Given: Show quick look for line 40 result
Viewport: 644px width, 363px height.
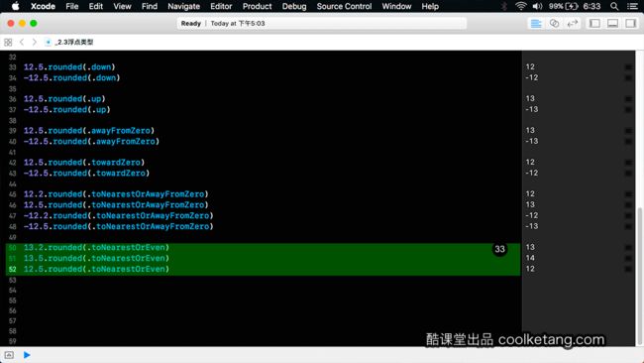Looking at the screenshot, I should (628, 142).
